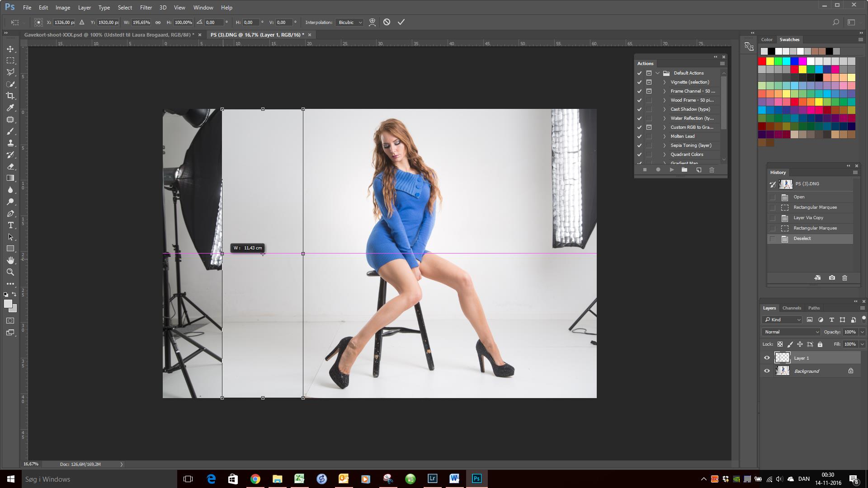Screen dimensions: 868x488
Task: Select the Crop tool
Action: (10, 96)
